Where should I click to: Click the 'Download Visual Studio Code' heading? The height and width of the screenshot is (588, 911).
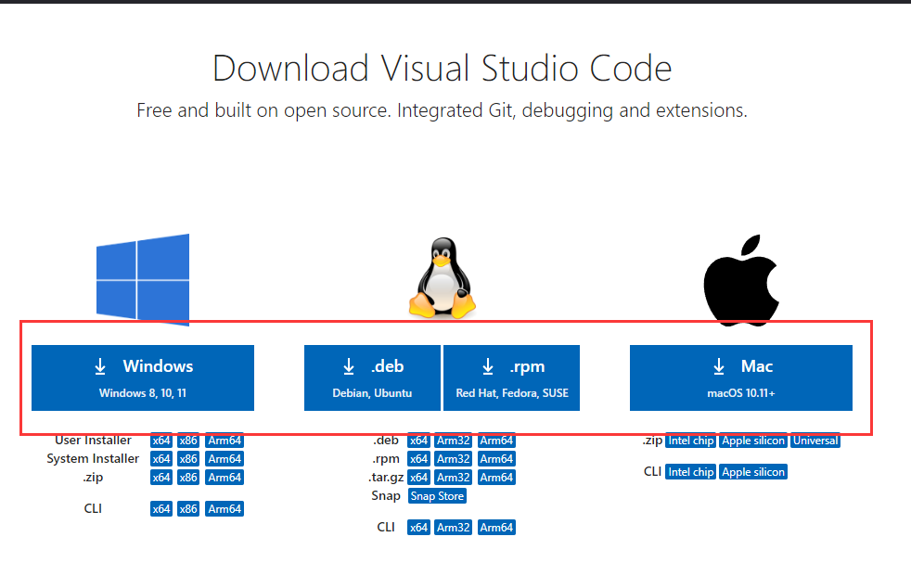click(443, 69)
